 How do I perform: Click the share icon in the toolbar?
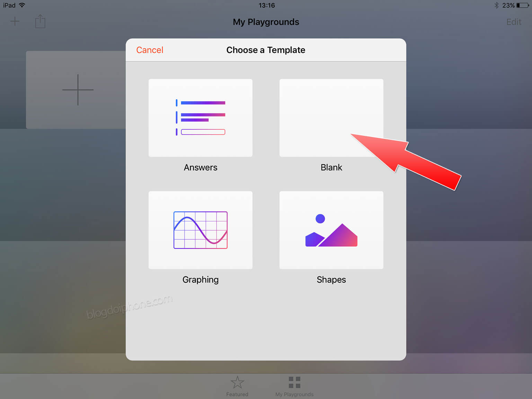[x=40, y=21]
